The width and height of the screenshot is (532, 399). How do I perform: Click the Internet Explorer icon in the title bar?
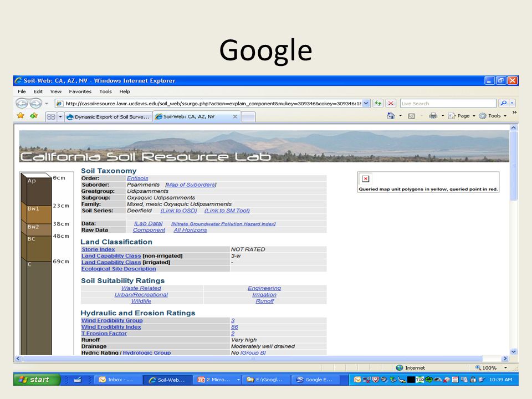[18, 80]
